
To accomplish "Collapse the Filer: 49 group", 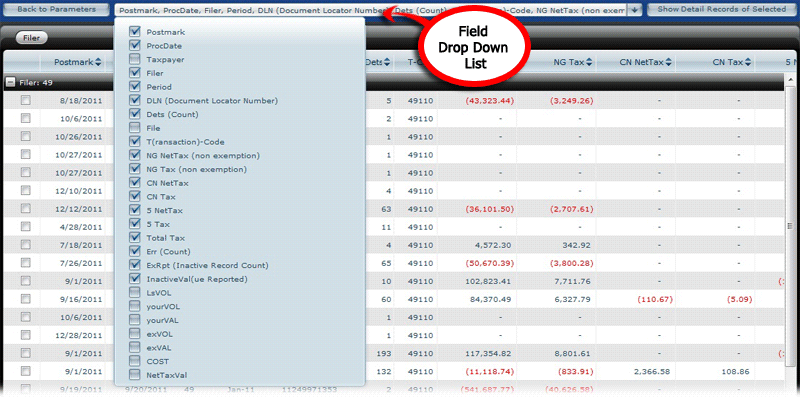I will [x=10, y=82].
